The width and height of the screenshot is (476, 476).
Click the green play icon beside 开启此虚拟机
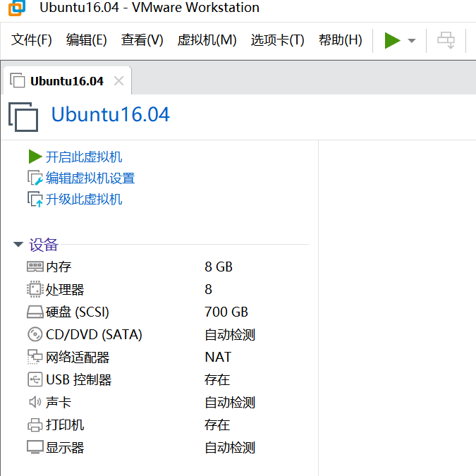35,157
